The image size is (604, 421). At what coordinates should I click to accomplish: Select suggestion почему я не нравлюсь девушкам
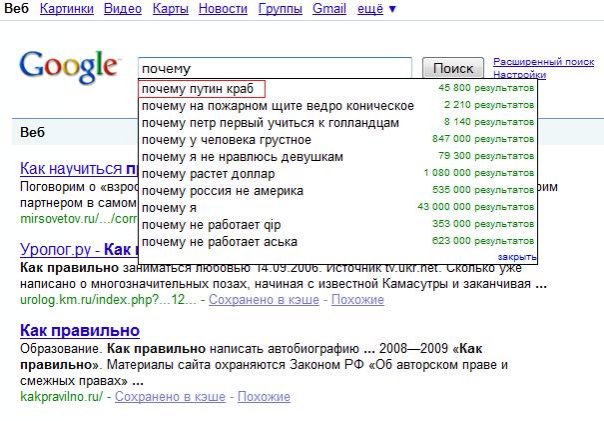pyautogui.click(x=242, y=157)
